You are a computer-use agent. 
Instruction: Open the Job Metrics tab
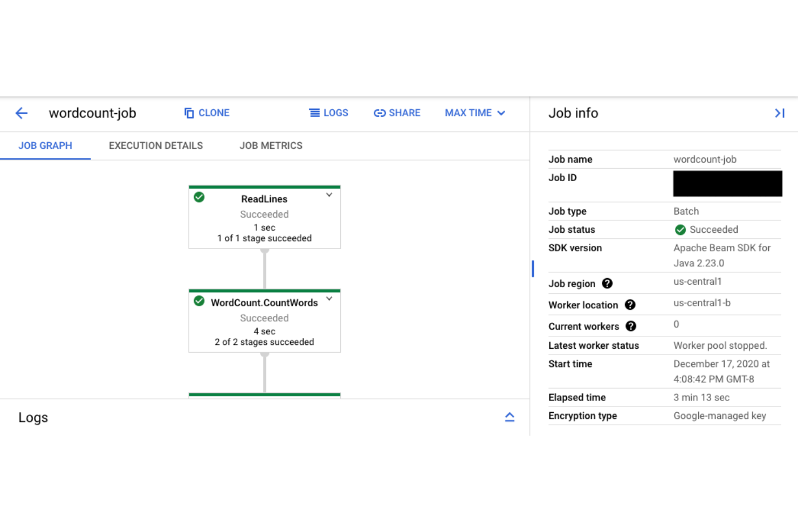(x=271, y=146)
